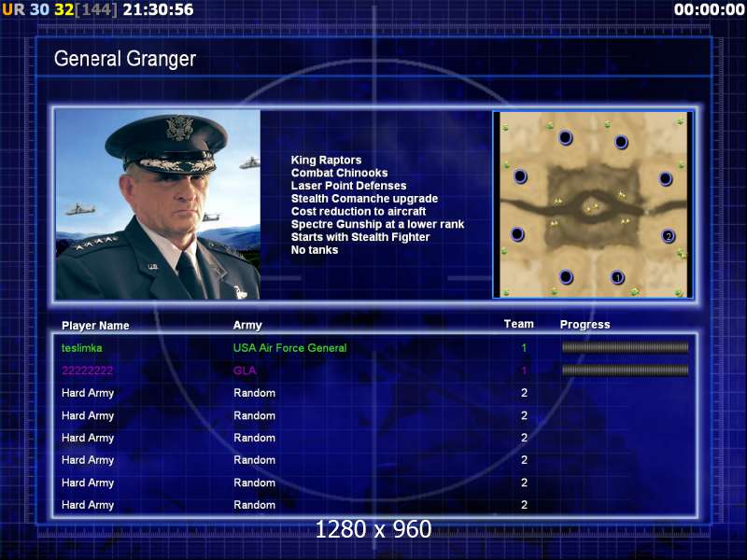This screenshot has height=560, width=747.
Task: Select the player name "22222222"
Action: click(87, 371)
